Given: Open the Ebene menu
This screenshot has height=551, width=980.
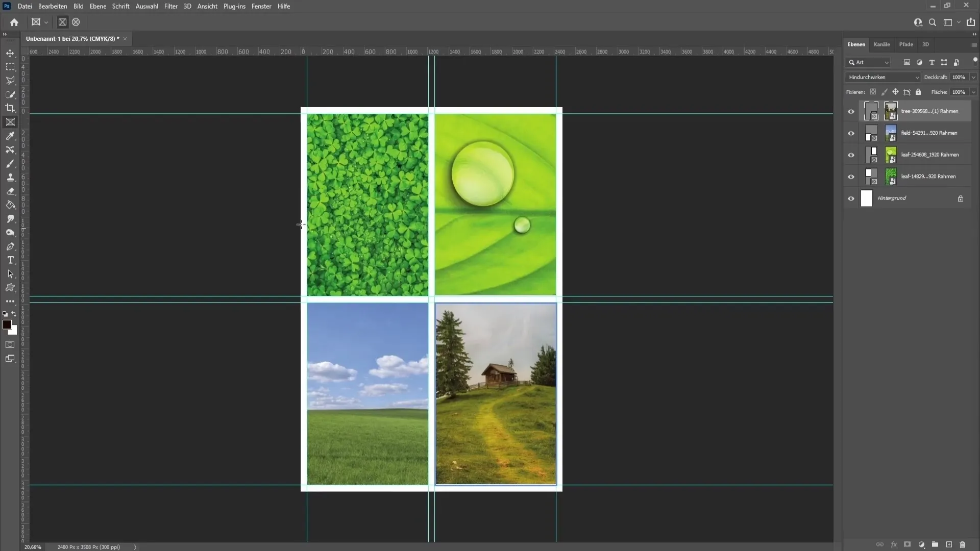Looking at the screenshot, I should point(98,6).
